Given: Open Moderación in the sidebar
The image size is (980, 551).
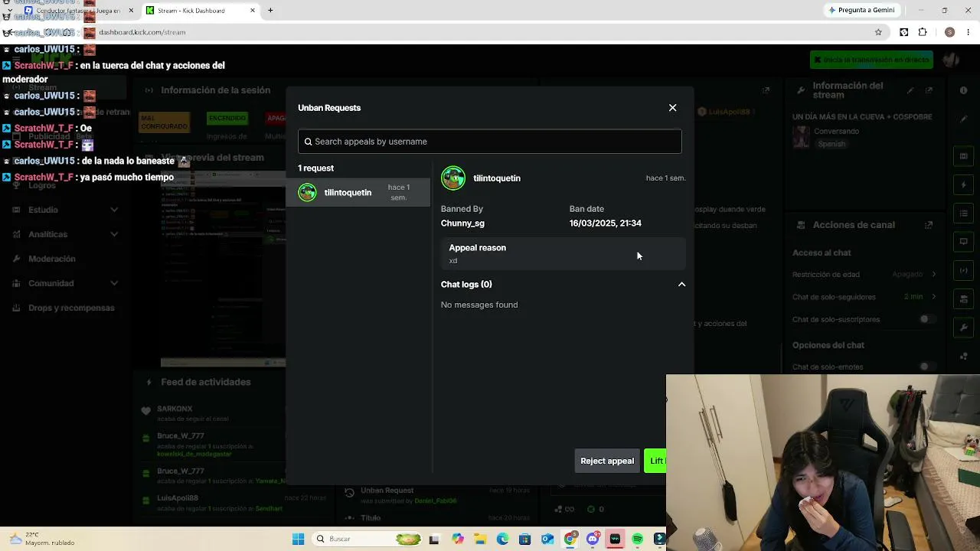Looking at the screenshot, I should pos(52,259).
